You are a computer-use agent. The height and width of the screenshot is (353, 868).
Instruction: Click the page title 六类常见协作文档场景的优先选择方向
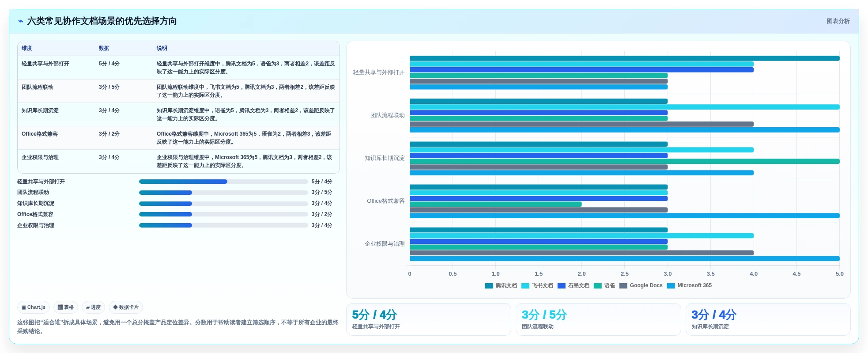(x=102, y=21)
